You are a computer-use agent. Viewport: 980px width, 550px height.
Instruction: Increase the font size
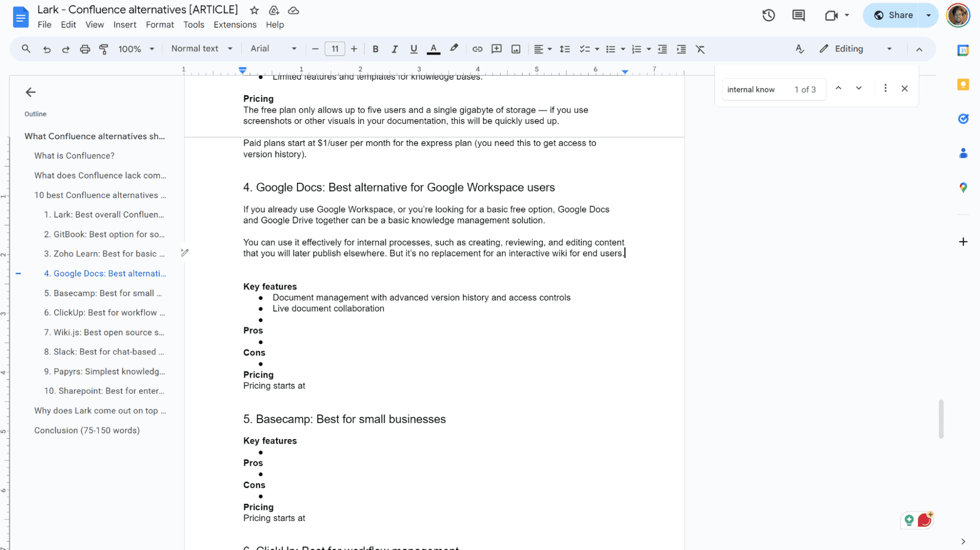click(354, 49)
